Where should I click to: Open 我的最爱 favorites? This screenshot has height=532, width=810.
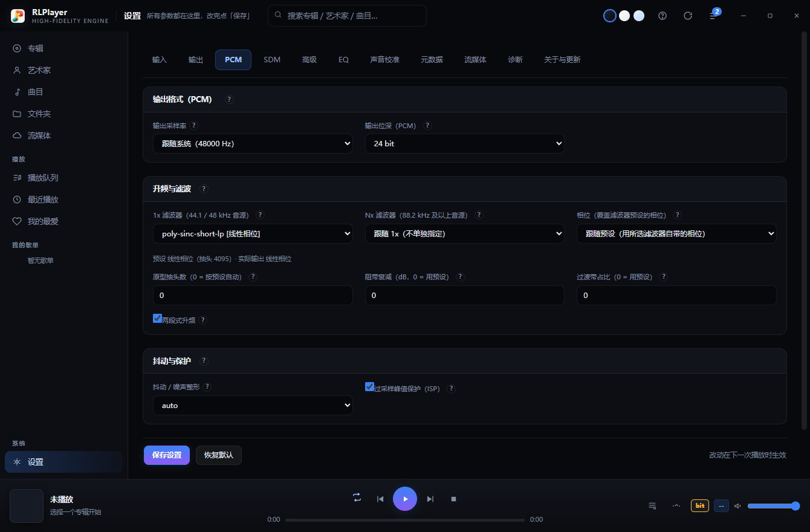pyautogui.click(x=63, y=221)
